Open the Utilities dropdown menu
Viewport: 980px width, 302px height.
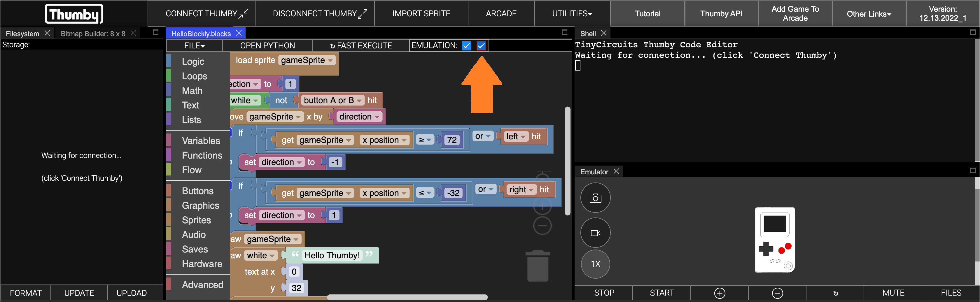572,14
